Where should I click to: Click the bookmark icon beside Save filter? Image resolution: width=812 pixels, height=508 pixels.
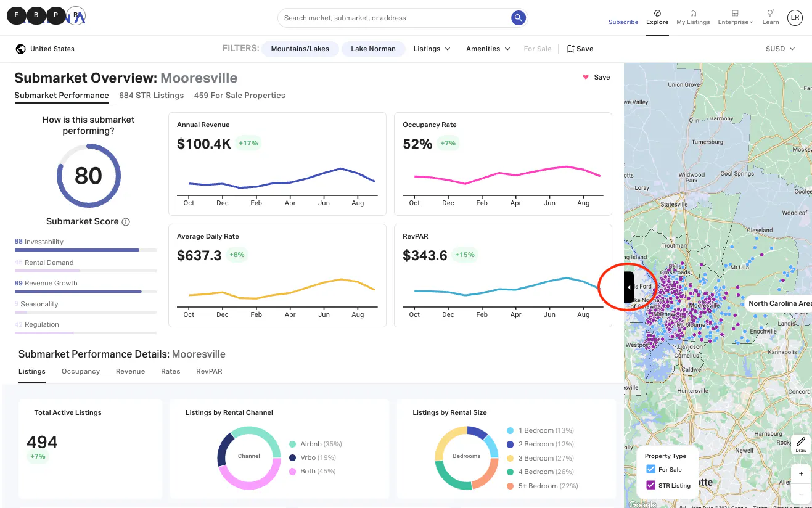click(570, 49)
